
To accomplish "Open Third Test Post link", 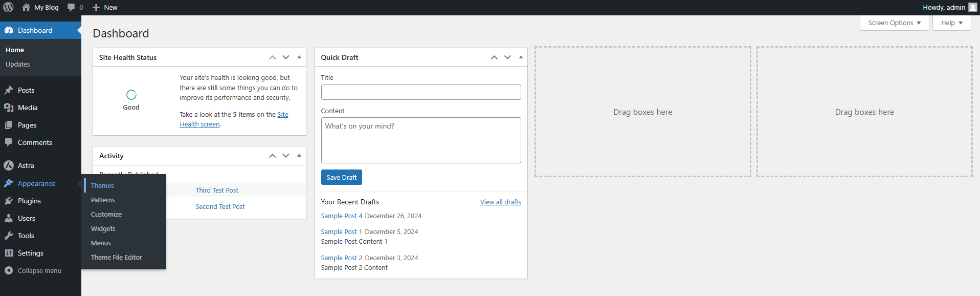I will pos(217,190).
